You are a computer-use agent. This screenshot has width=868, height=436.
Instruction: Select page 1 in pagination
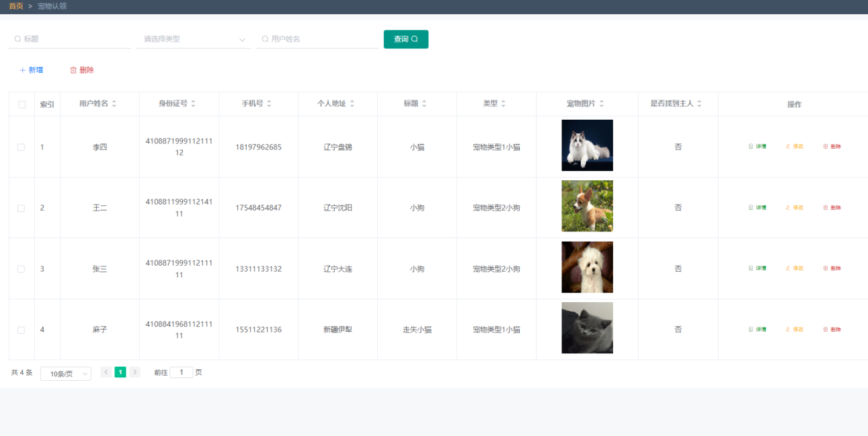[x=120, y=372]
